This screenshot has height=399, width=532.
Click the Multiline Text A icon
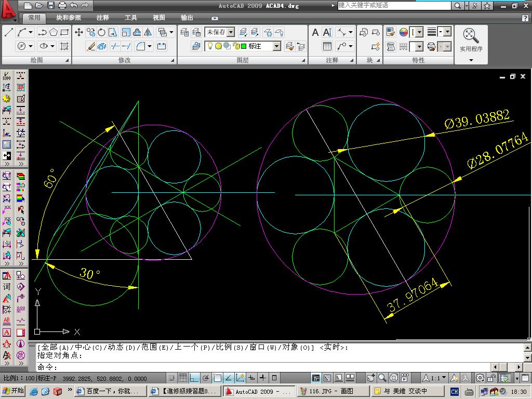point(315,33)
